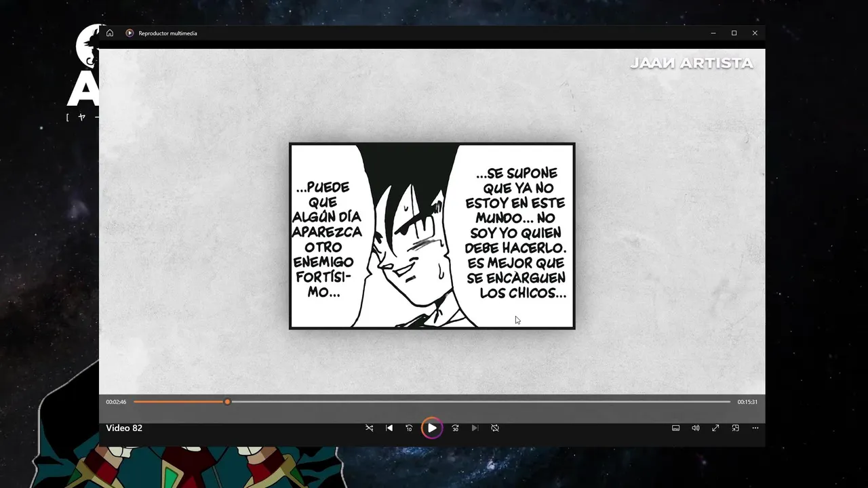
Task: Click the manga panel in the video
Action: 432,236
